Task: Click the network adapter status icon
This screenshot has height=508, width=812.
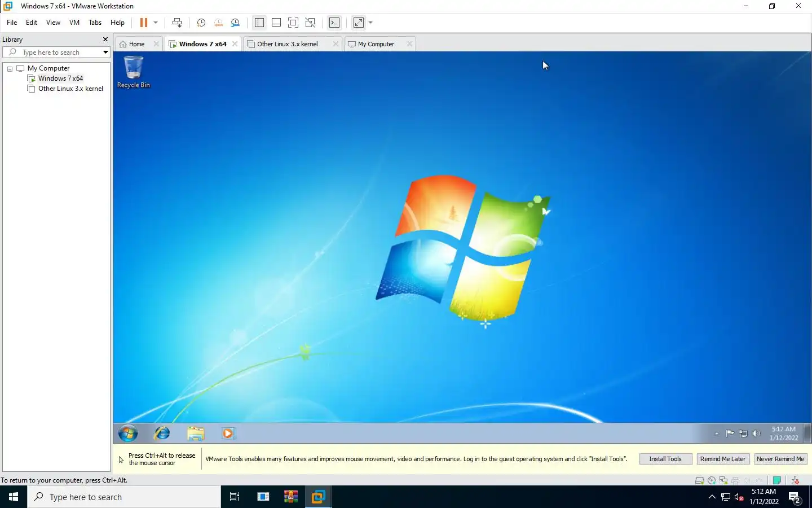Action: tap(723, 480)
